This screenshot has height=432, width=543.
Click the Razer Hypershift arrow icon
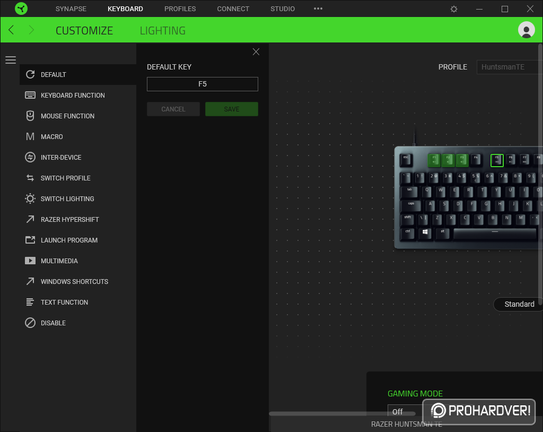[x=30, y=219]
